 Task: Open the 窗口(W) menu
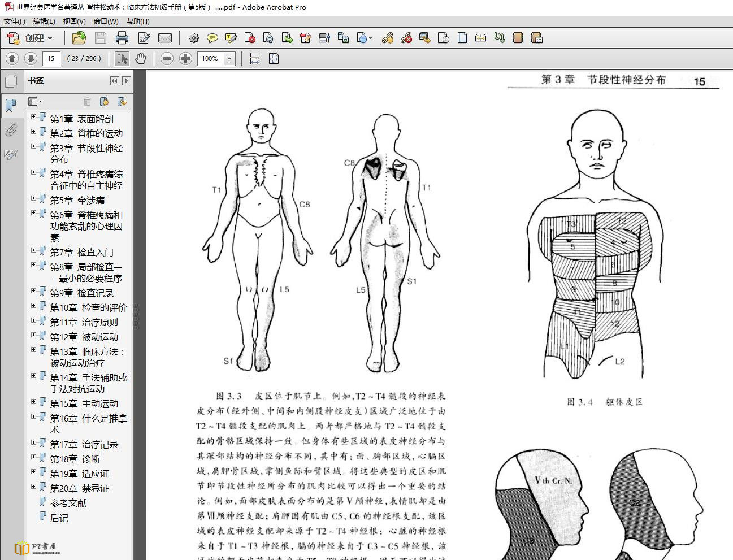(x=106, y=21)
